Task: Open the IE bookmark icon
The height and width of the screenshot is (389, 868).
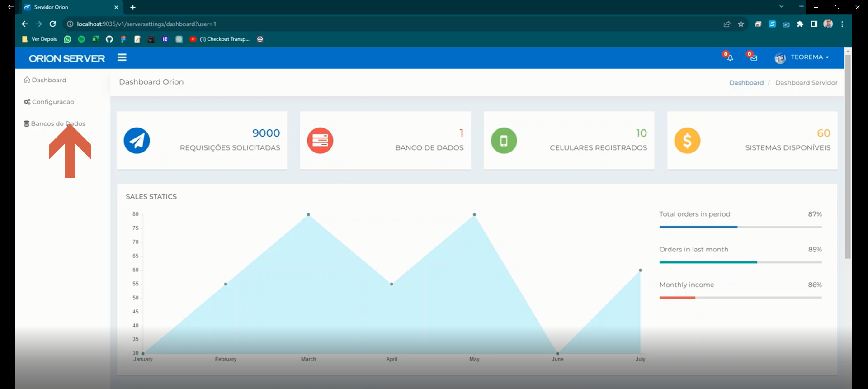Action: 165,39
